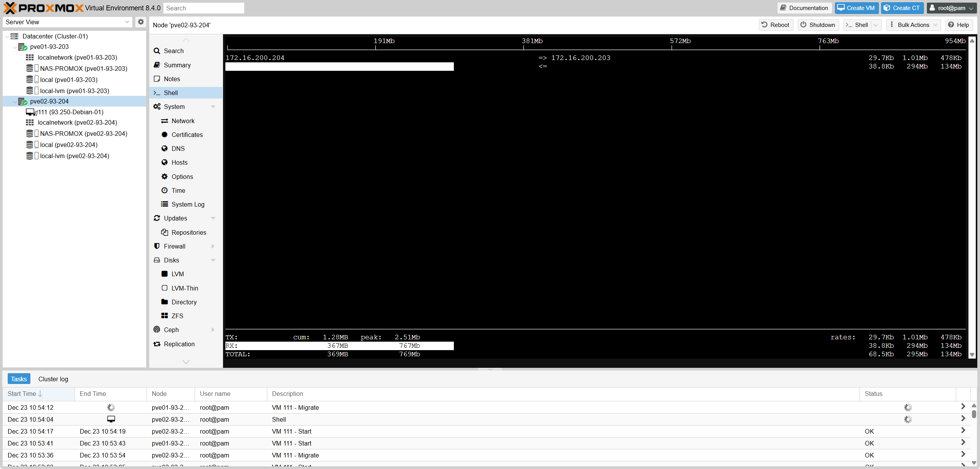The height and width of the screenshot is (469, 980).
Task: Click the Server View settings gear icon
Action: pos(141,22)
